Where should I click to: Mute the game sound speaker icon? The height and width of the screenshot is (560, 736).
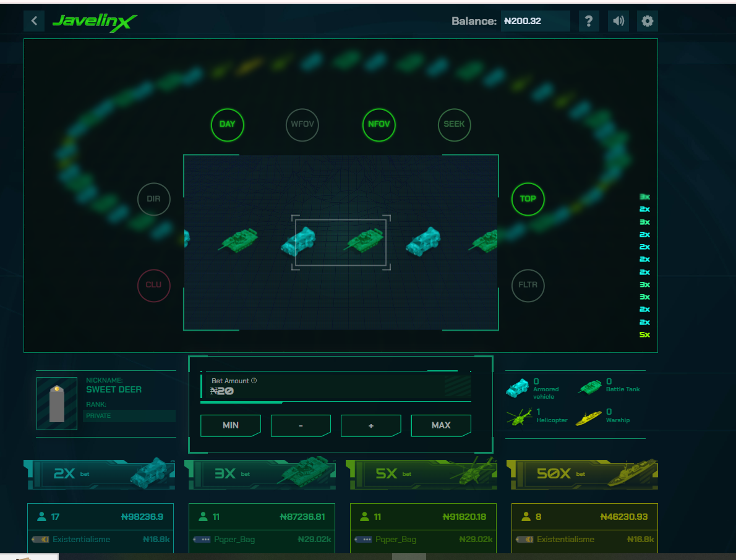[618, 21]
